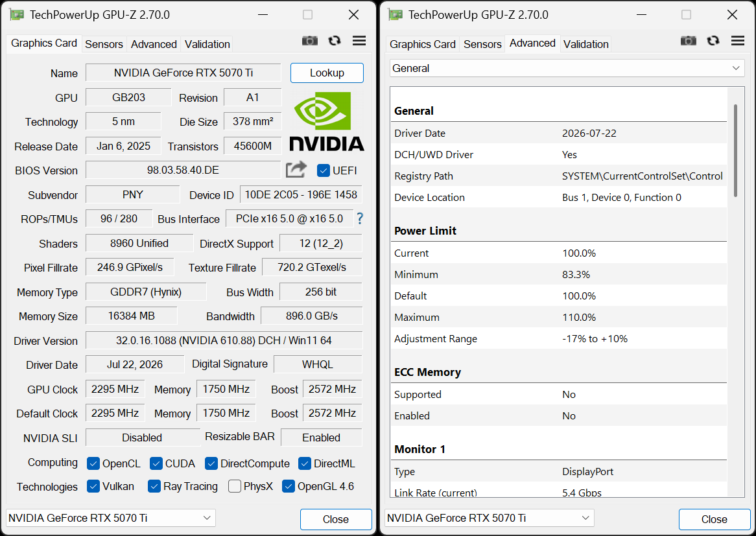Click the ECC Memory Enabled row
The height and width of the screenshot is (536, 756).
point(558,415)
